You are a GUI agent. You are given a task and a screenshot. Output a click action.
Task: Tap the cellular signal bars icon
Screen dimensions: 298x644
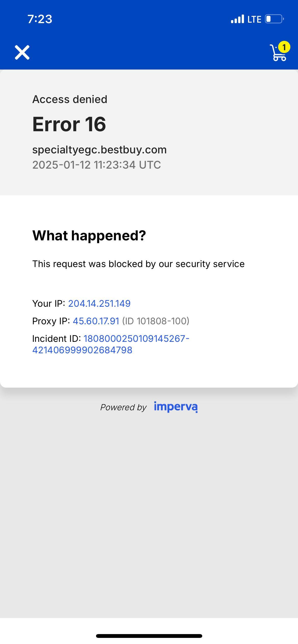[237, 19]
